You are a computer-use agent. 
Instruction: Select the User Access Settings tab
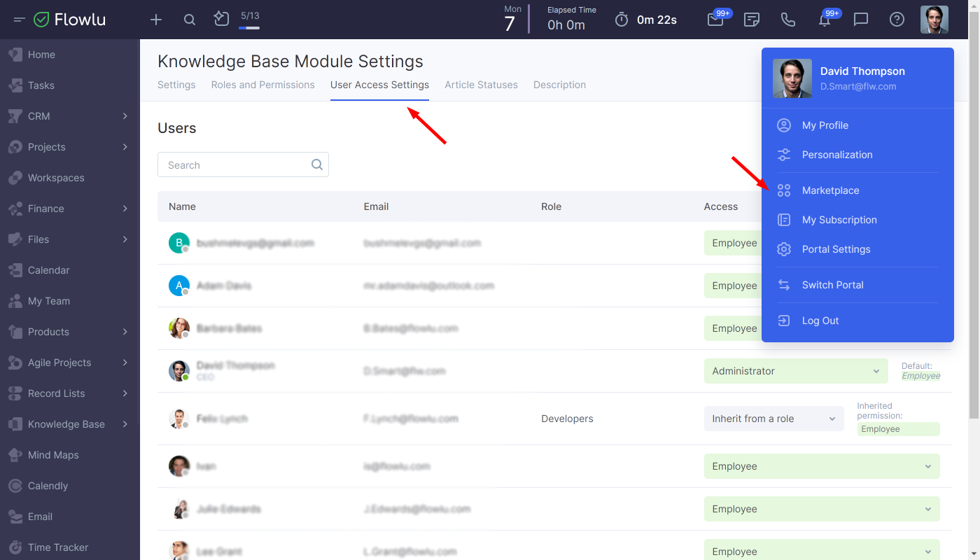click(379, 85)
